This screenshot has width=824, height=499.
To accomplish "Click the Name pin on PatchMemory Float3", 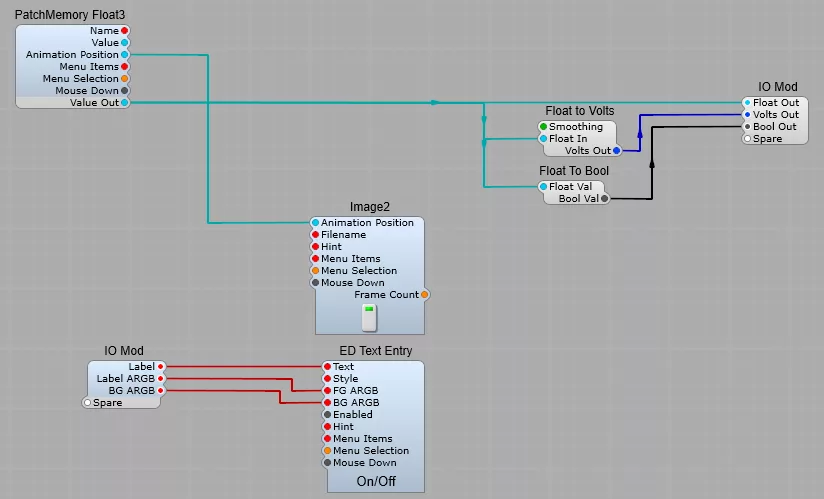I will tap(124, 31).
